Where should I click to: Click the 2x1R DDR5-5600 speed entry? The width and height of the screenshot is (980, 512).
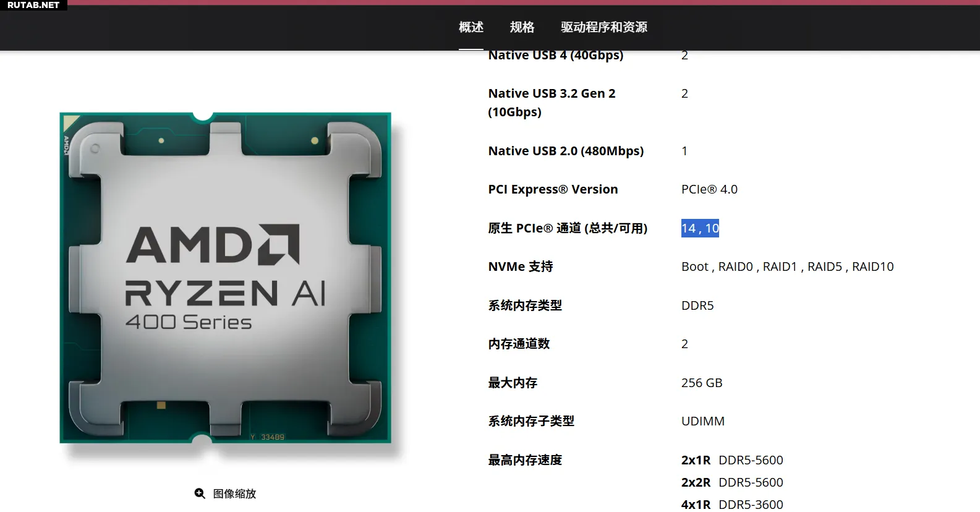(732, 460)
